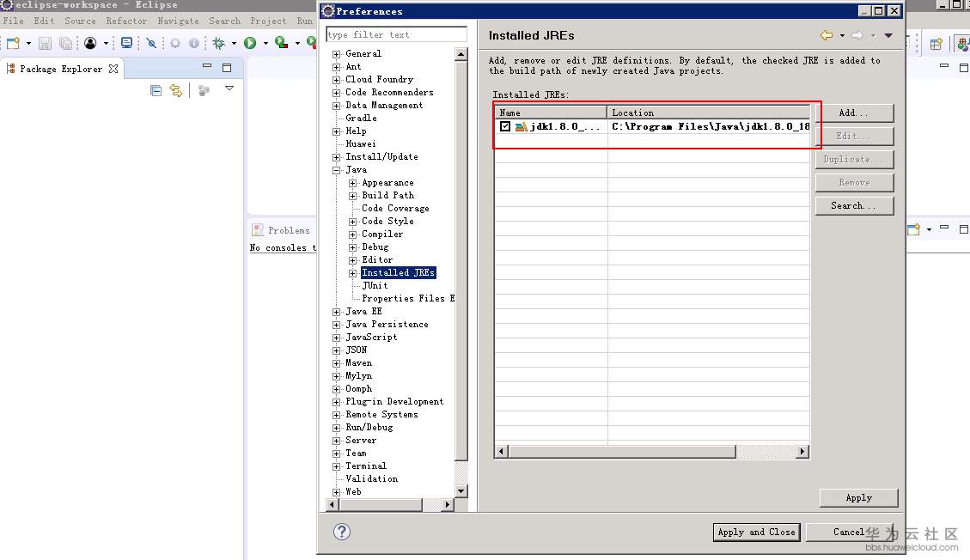Toggle the Skip All Breakpoints icon
This screenshot has height=560, width=970.
pyautogui.click(x=151, y=43)
